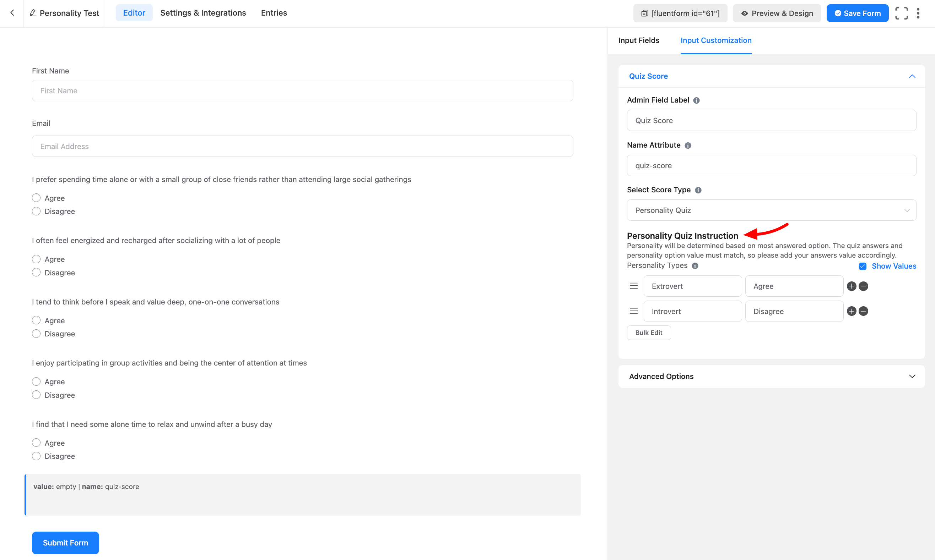This screenshot has width=935, height=560.
Task: Add a personality type after the Extrovert row
Action: coord(851,286)
